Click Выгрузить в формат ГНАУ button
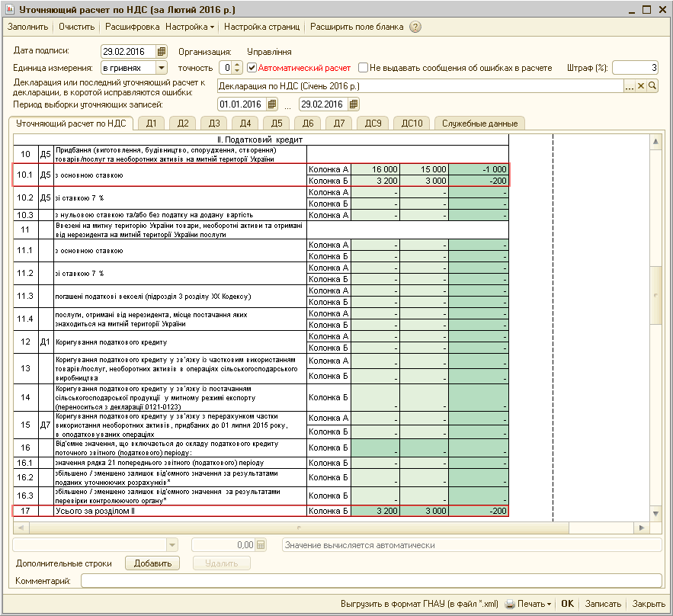The image size is (673, 616). [x=419, y=604]
